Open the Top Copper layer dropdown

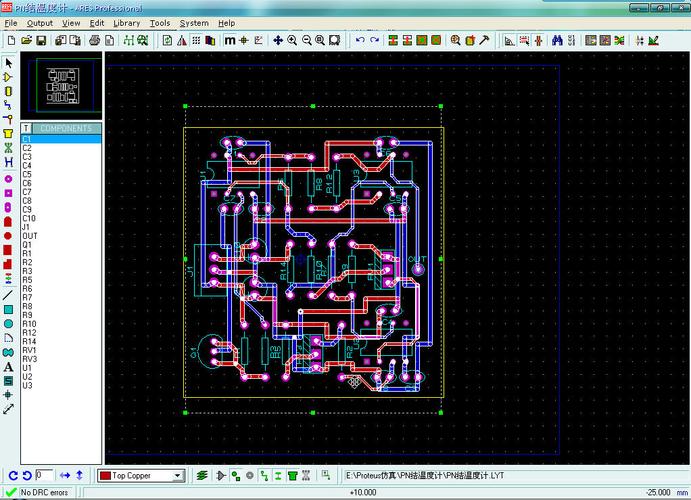click(177, 476)
